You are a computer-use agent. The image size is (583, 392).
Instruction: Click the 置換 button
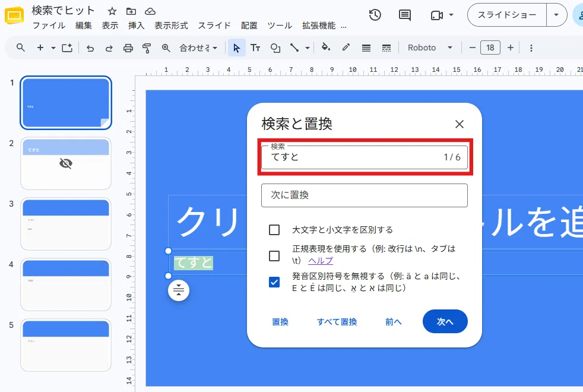coord(280,322)
